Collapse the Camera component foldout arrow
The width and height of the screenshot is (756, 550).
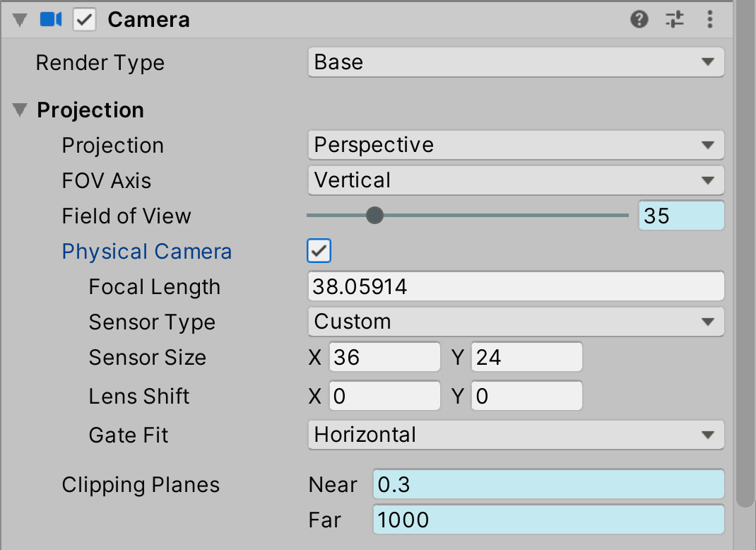tap(19, 20)
